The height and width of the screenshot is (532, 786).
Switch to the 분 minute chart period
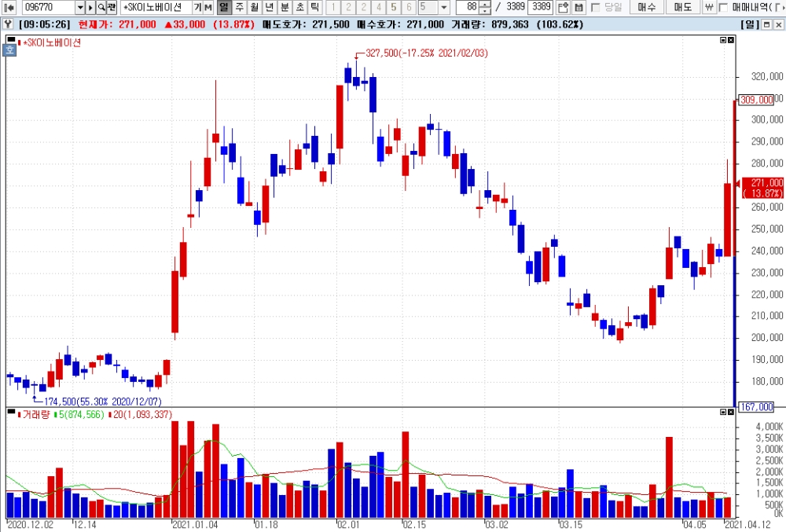coord(285,7)
